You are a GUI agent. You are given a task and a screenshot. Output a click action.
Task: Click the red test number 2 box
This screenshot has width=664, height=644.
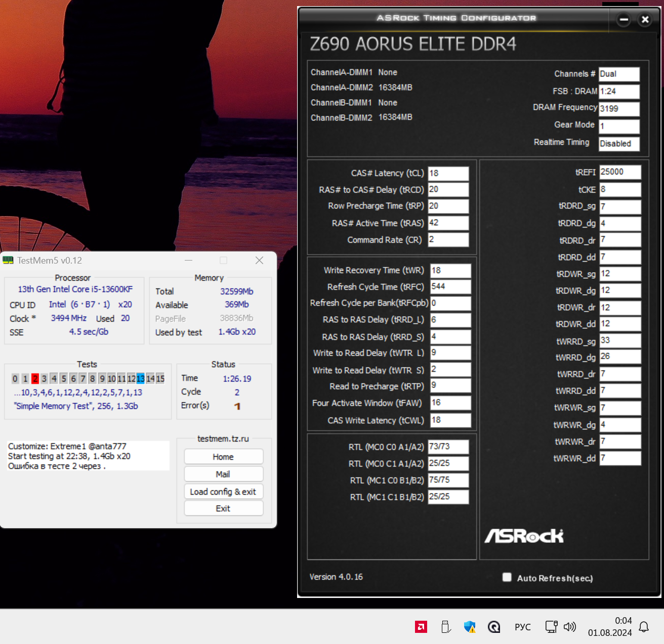[x=35, y=378]
